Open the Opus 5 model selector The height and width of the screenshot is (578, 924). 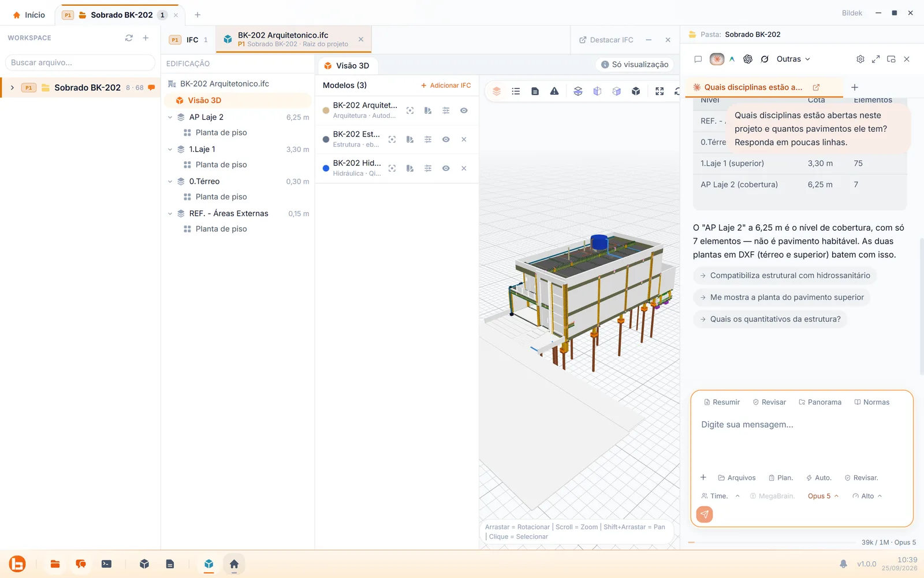tap(823, 496)
